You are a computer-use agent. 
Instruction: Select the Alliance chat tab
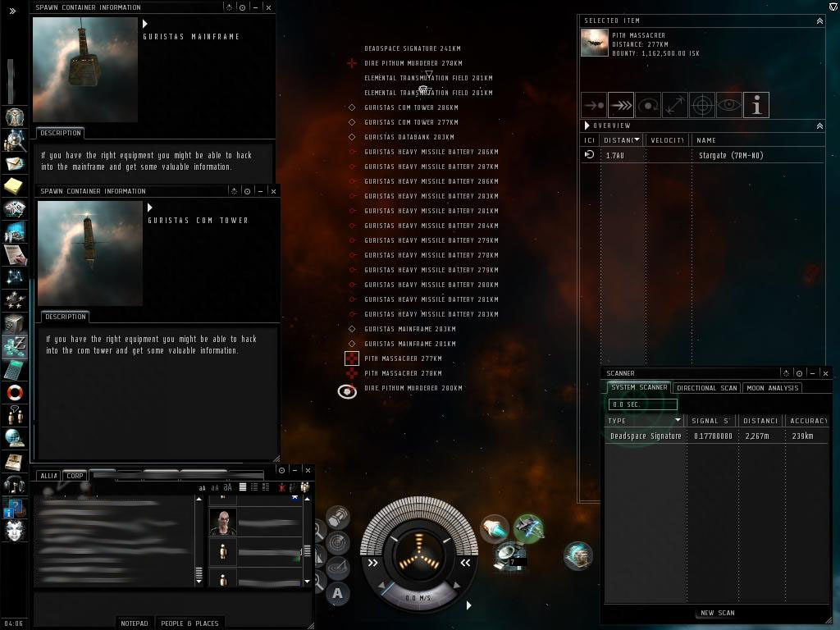pyautogui.click(x=48, y=476)
